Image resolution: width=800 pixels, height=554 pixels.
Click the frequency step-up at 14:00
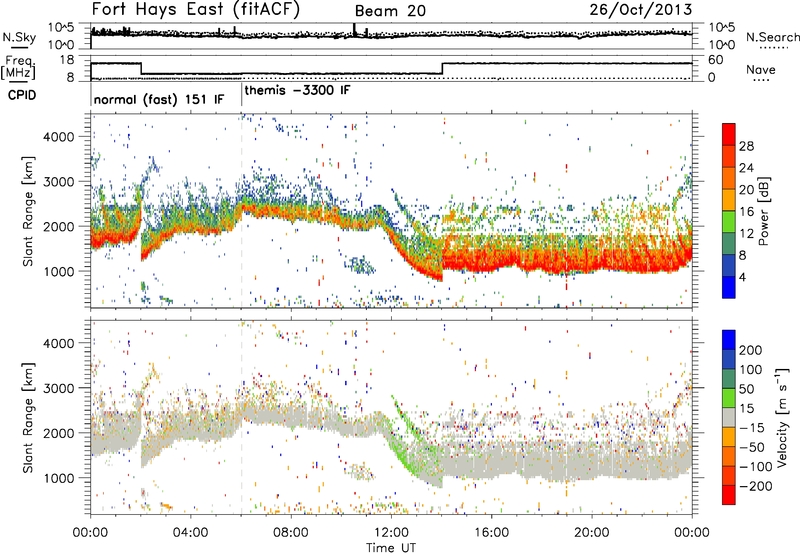442,68
